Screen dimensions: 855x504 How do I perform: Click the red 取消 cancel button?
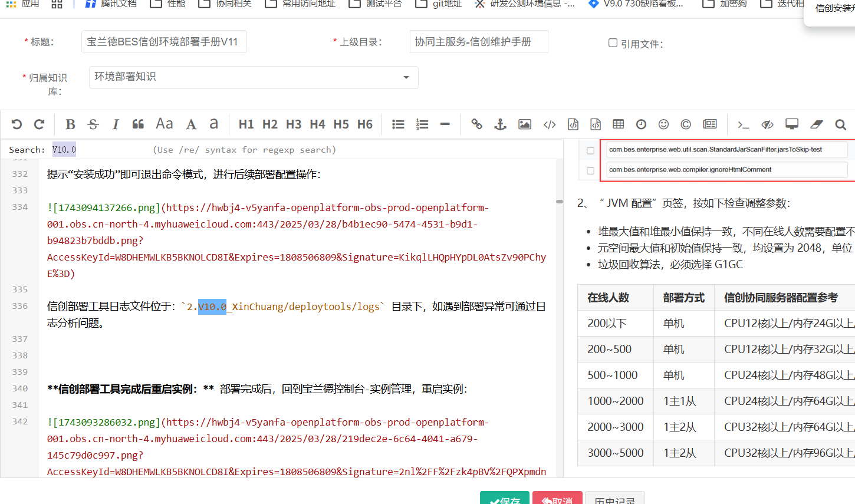point(557,498)
